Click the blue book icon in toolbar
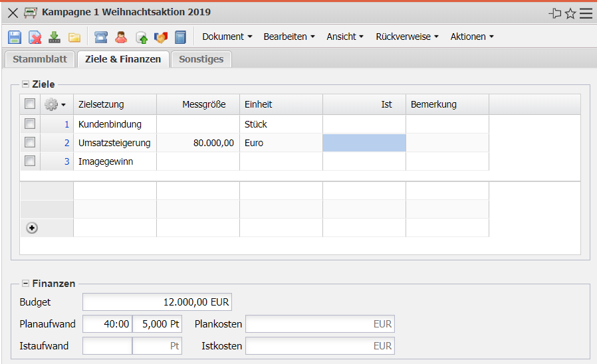597x364 pixels. tap(180, 37)
